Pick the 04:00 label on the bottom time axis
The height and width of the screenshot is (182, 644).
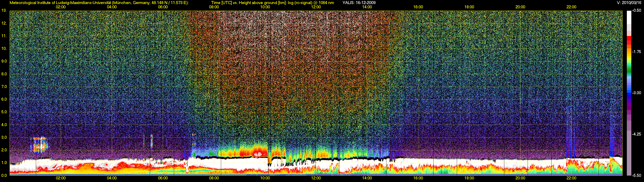pyautogui.click(x=112, y=178)
